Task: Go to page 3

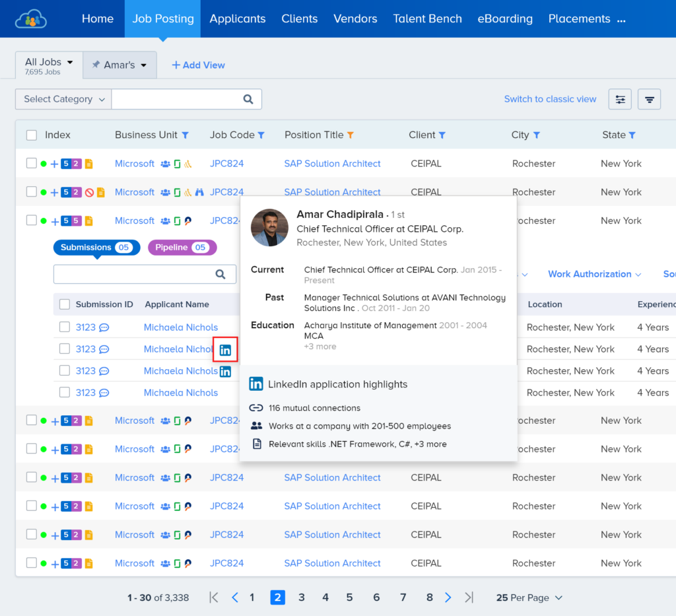Action: 301,598
